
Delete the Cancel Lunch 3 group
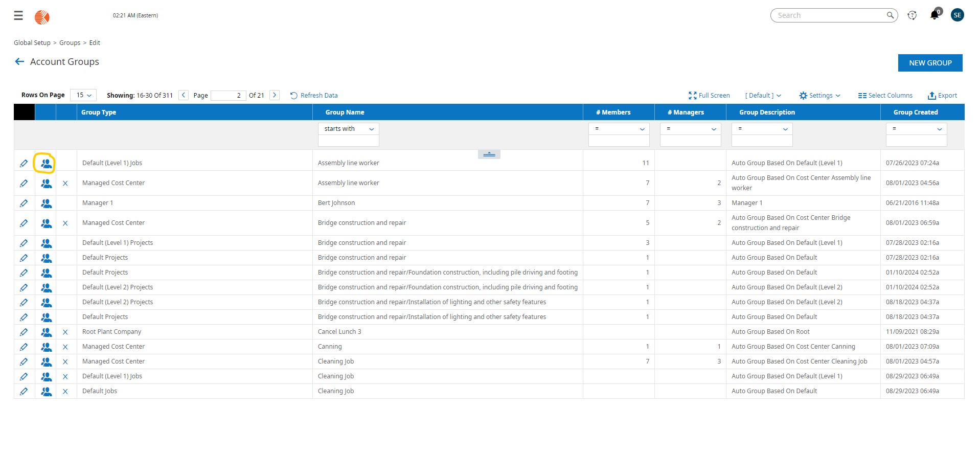tap(65, 332)
